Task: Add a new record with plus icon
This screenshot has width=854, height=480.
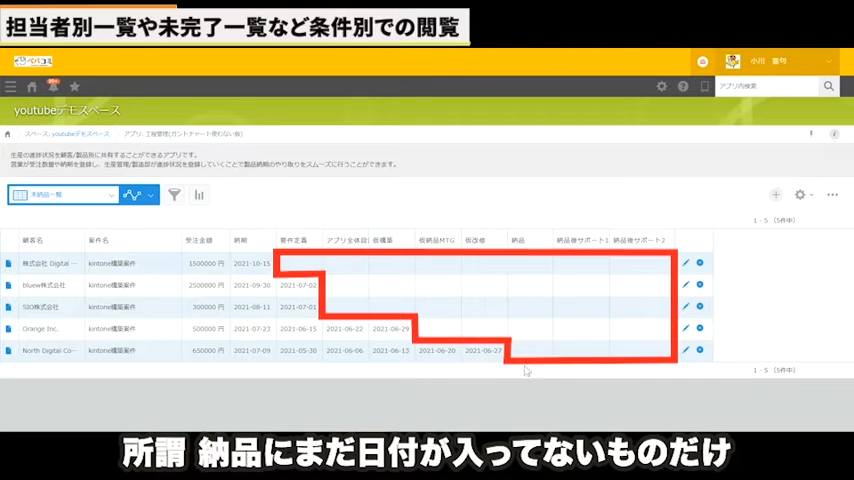Action: pos(776,195)
